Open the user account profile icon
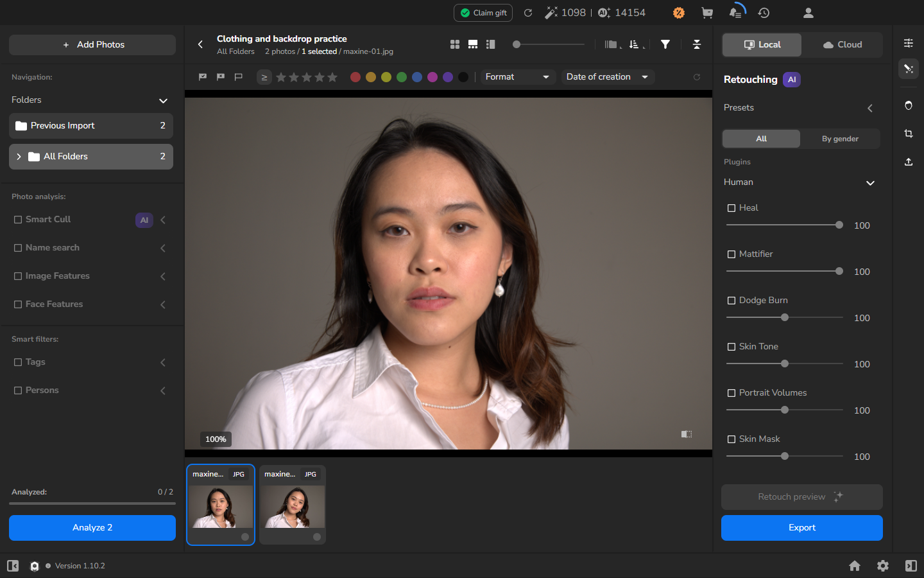The width and height of the screenshot is (924, 578). 809,13
